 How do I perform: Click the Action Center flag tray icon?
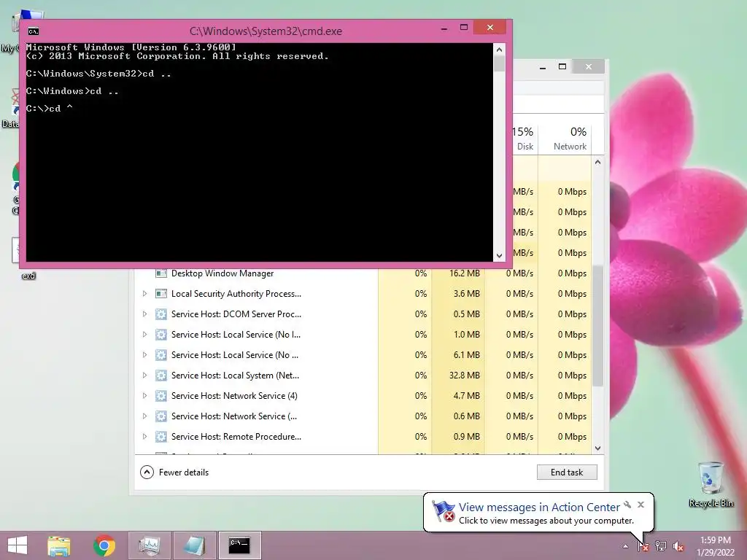tap(643, 546)
